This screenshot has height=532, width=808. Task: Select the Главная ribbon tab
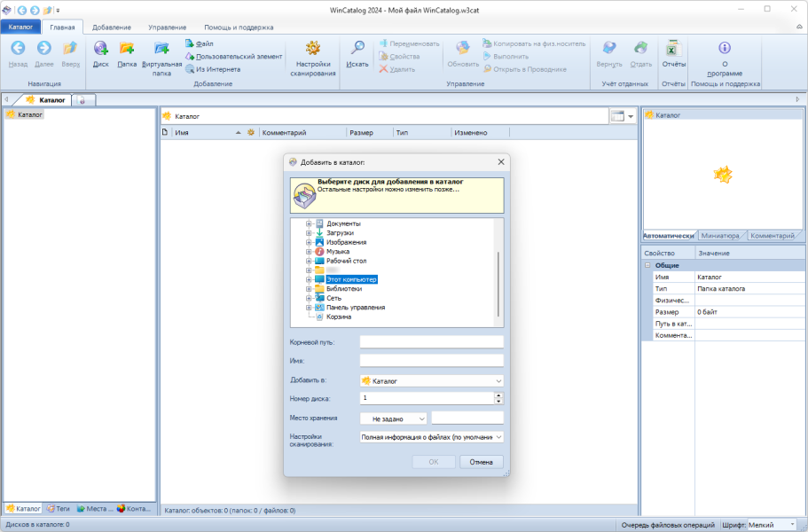62,27
